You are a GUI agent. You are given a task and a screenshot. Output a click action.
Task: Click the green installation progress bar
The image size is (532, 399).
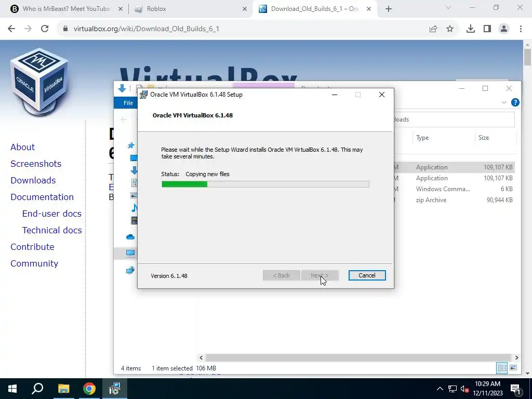(265, 184)
